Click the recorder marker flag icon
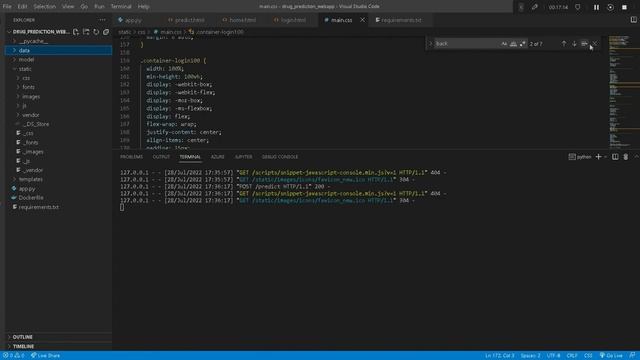The image size is (640, 360). tap(578, 7)
